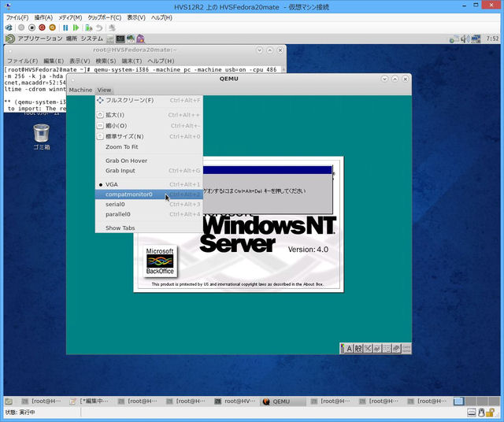The height and width of the screenshot is (422, 504).
Task: Switch display to serial0
Action: 149,205
